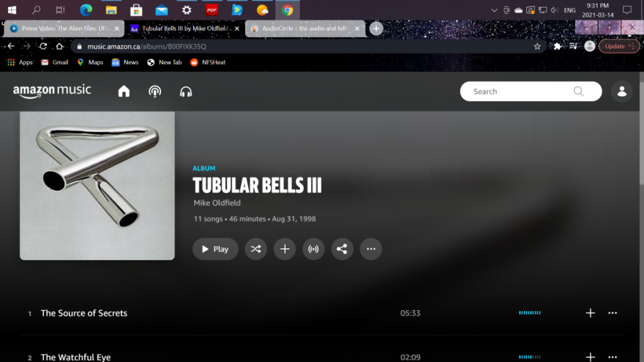The height and width of the screenshot is (362, 644).
Task: Shuffle the Tubular Bells III album
Action: point(256,249)
